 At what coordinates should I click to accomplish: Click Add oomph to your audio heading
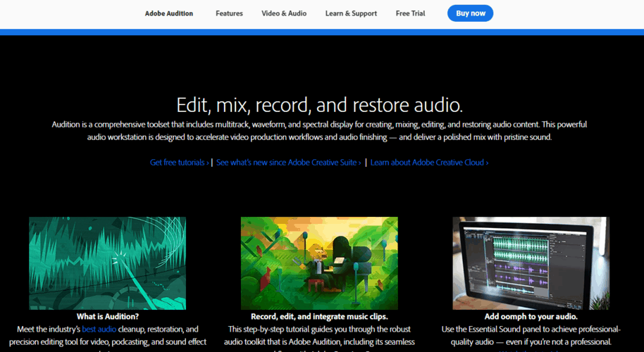pos(531,316)
